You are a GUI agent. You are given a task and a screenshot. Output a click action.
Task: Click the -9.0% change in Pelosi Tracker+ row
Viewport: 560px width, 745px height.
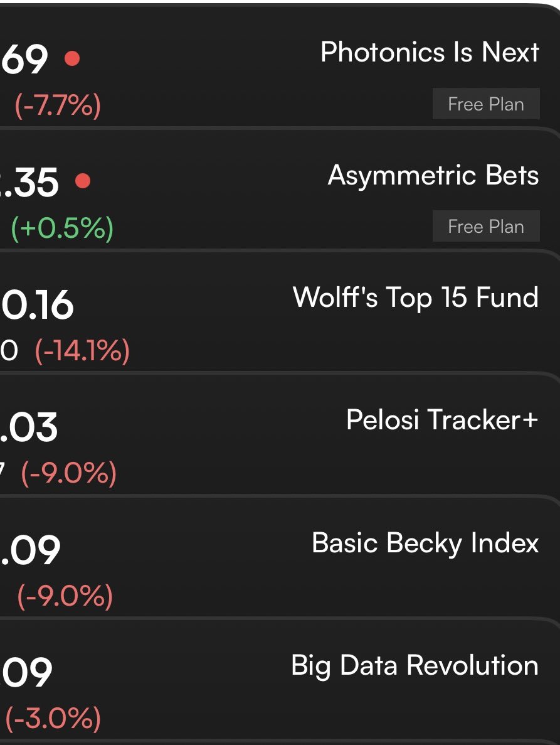point(69,473)
